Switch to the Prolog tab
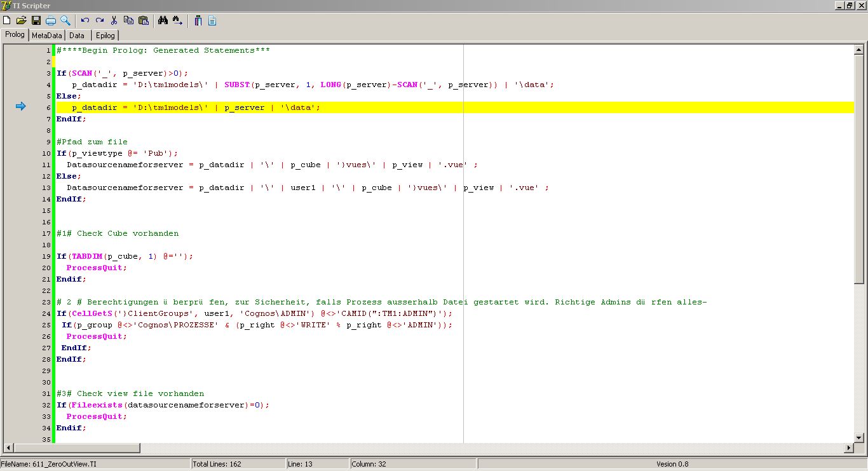Image resolution: width=868 pixels, height=471 pixels. [x=15, y=35]
